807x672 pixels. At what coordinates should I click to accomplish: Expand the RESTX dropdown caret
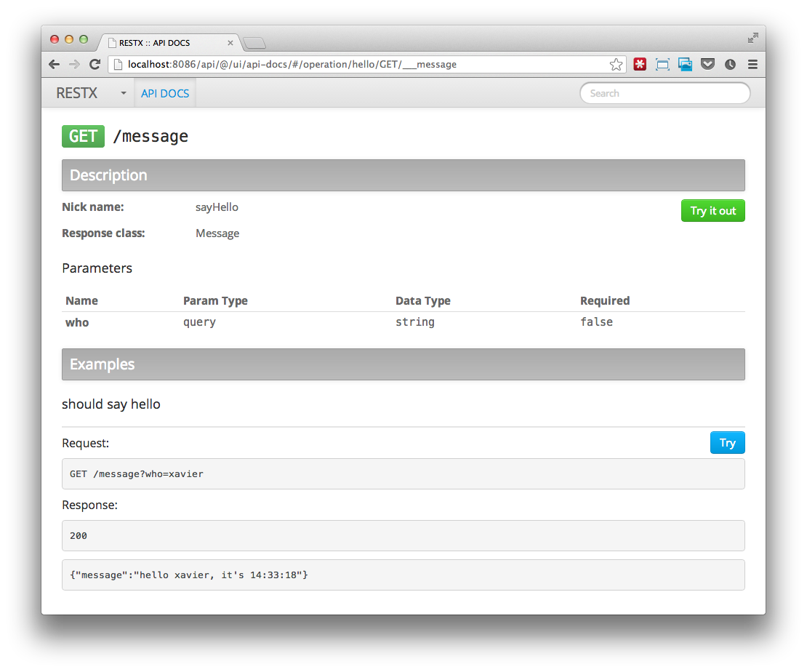[123, 93]
